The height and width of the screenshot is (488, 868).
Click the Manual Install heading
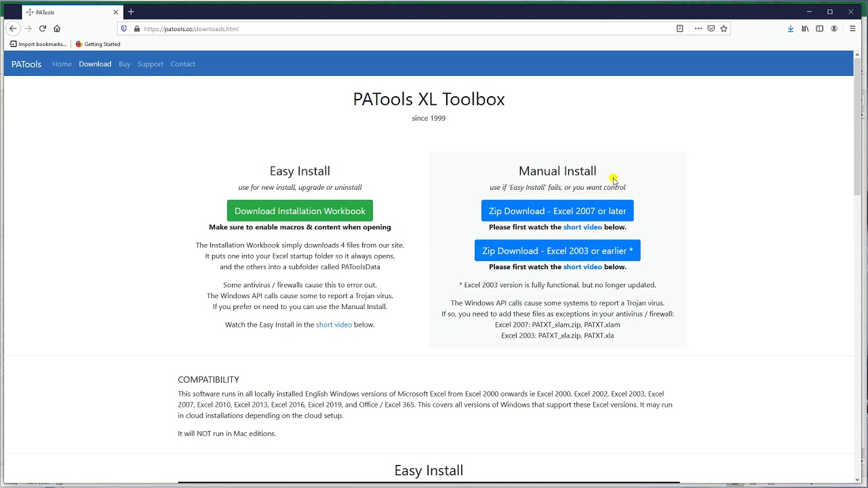click(557, 171)
